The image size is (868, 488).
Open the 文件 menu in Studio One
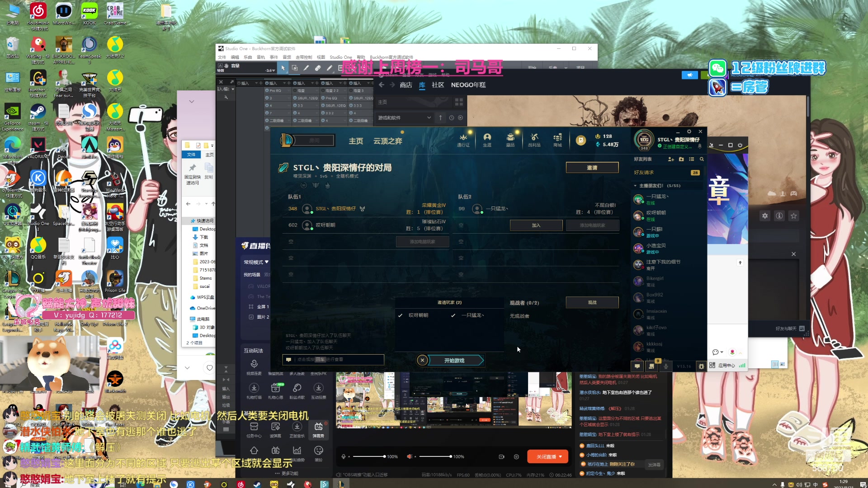[x=222, y=57]
